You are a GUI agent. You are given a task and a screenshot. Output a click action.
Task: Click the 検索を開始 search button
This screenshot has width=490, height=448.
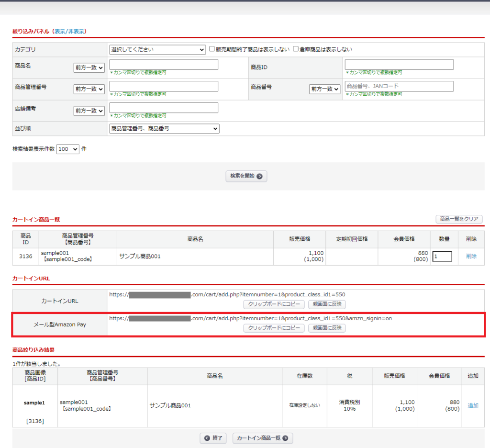click(246, 176)
